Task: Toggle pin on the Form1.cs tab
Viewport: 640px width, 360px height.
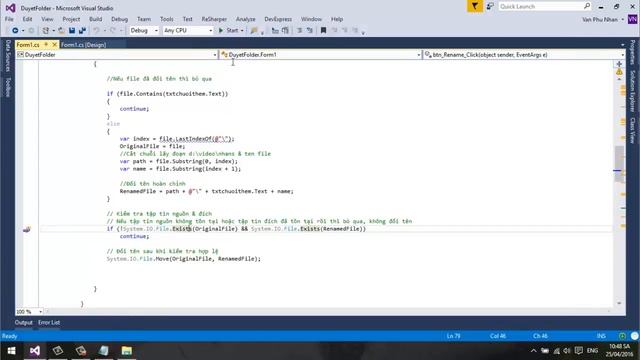Action: (x=46, y=44)
